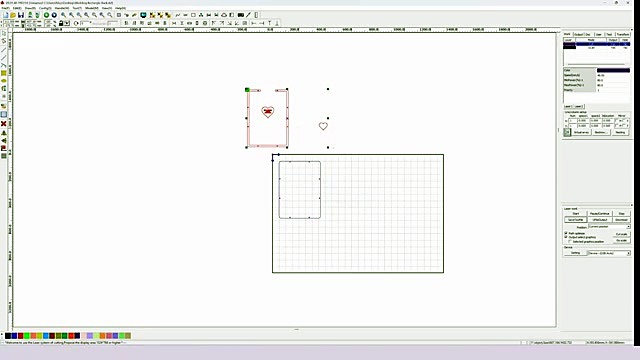Open the Help menu
Screen dimensions: 640x360
click(120, 8)
